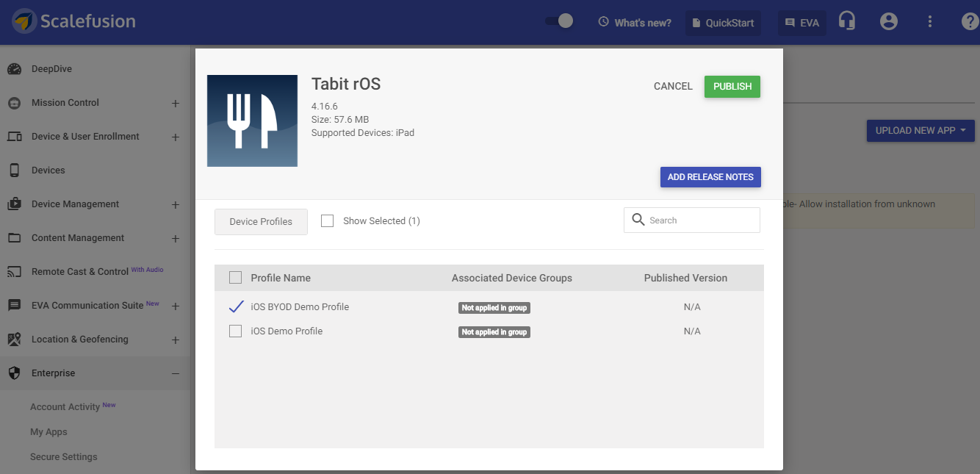Open the three-dot more options menu
Viewport: 980px width, 474px height.
(x=930, y=22)
